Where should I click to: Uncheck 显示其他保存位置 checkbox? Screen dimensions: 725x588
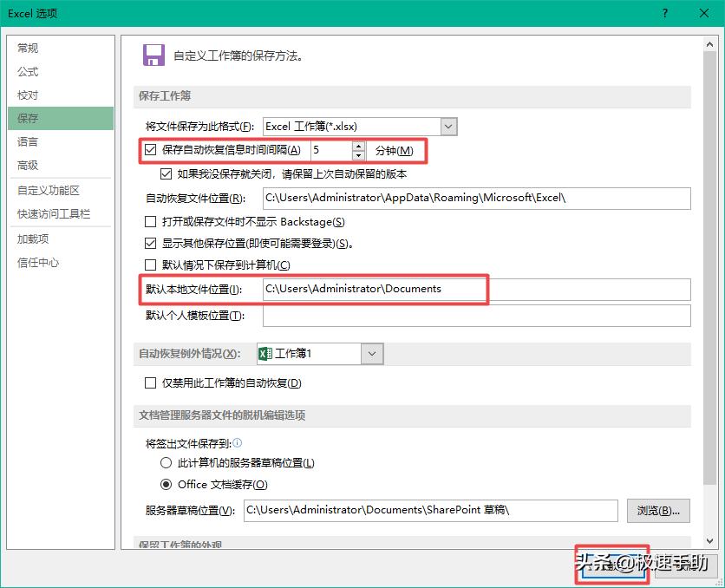(x=150, y=244)
